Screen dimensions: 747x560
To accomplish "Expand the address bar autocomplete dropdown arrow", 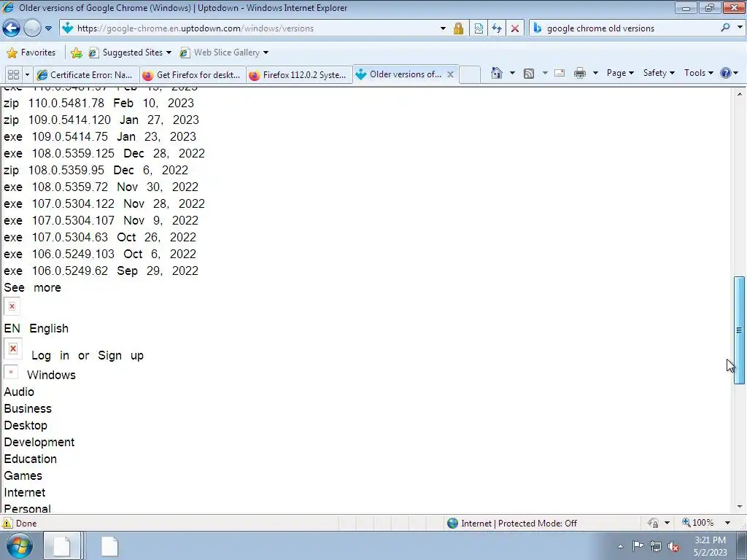I will point(443,28).
